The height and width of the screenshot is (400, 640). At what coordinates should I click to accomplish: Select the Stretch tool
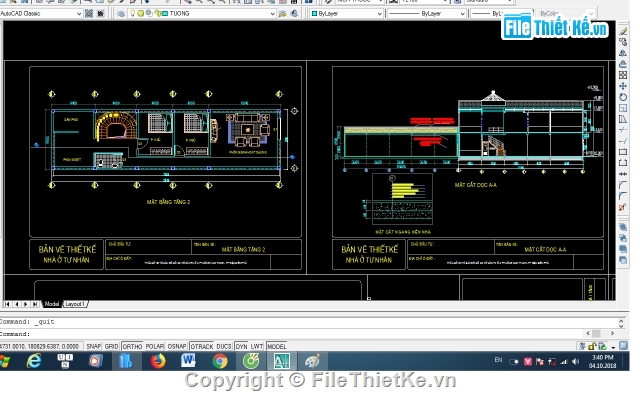click(623, 119)
